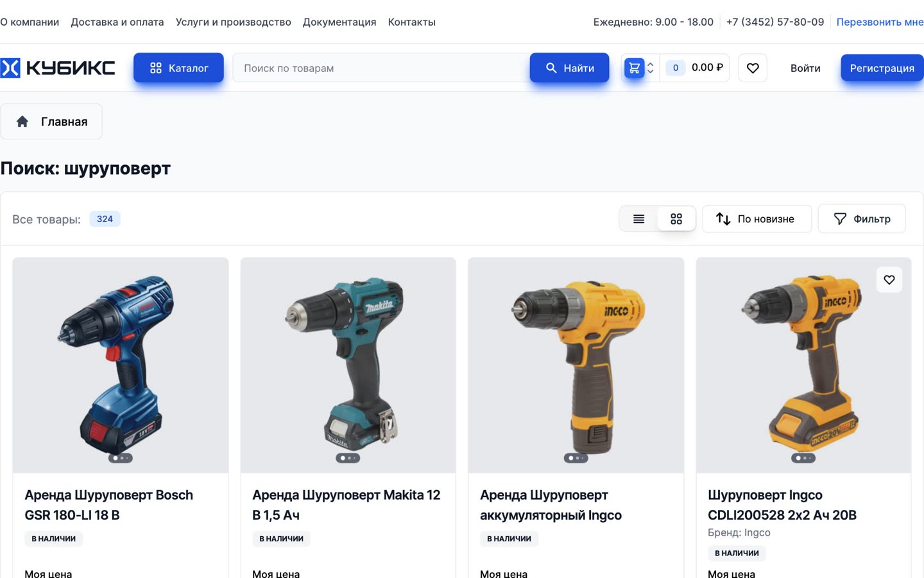Open the Ingco CDLI200528 product image
The height and width of the screenshot is (578, 924).
[804, 365]
